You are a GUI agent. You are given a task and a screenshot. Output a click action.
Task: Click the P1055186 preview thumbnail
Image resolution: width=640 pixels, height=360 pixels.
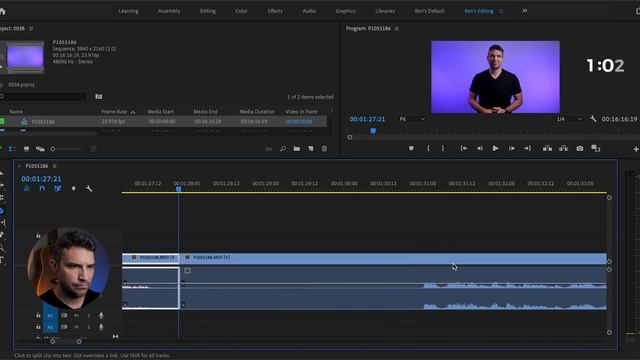tap(25, 57)
